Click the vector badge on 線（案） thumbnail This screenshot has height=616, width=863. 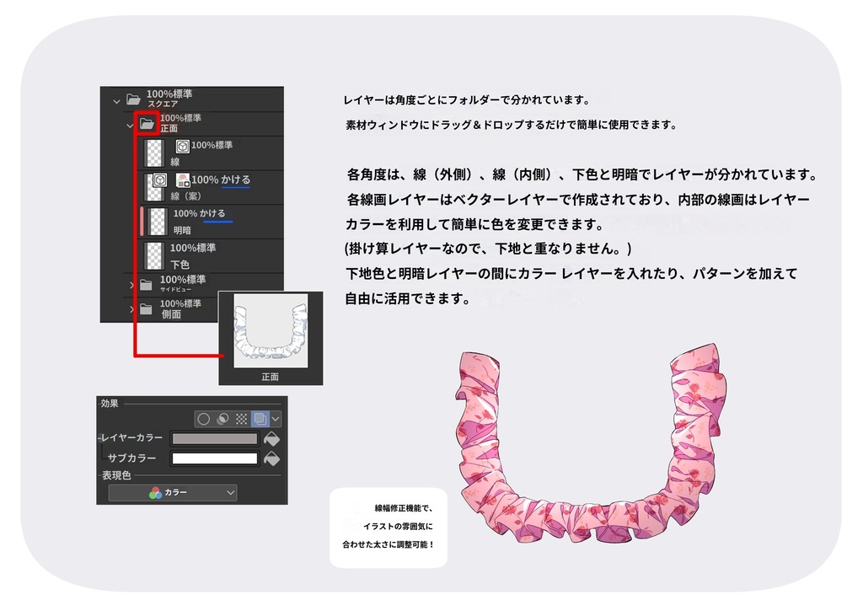(x=158, y=180)
